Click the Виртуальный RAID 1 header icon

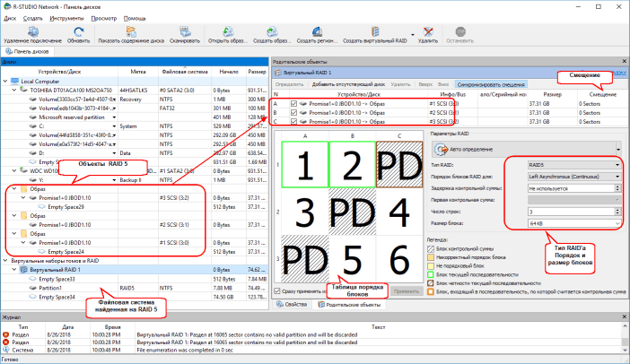click(278, 73)
